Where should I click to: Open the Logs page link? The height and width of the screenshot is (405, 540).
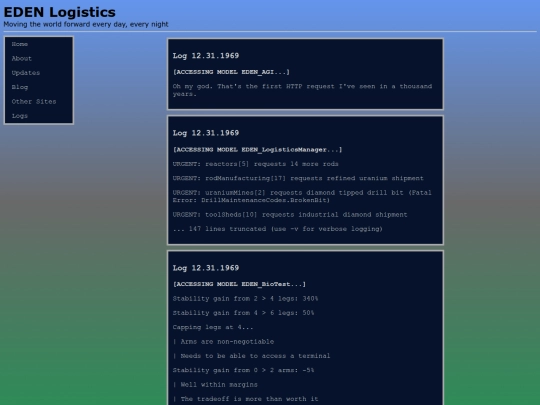[x=20, y=116]
